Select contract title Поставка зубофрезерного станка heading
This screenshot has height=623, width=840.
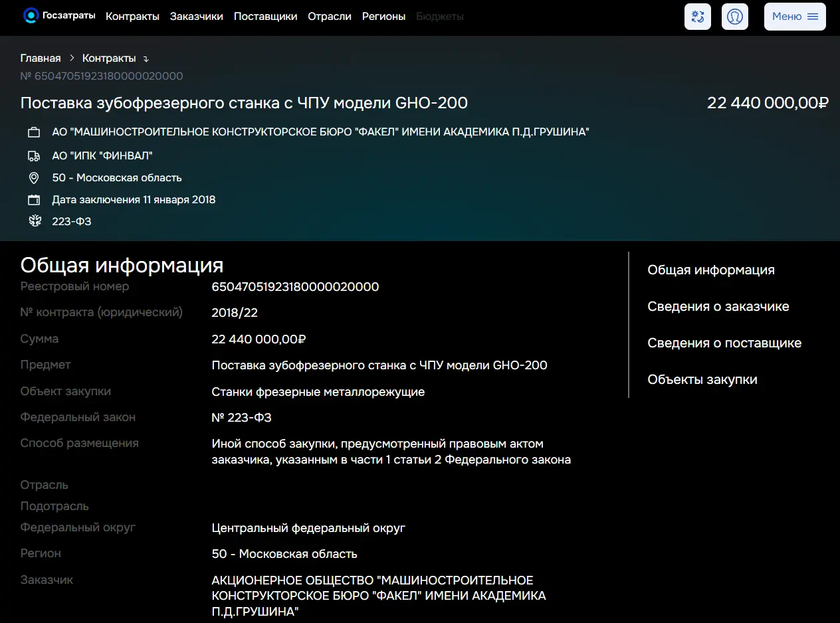click(244, 103)
